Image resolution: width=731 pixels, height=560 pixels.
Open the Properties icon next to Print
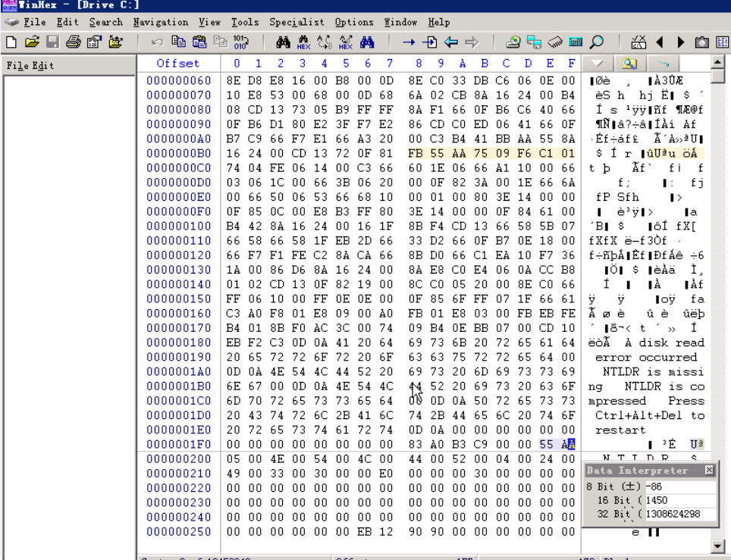94,42
